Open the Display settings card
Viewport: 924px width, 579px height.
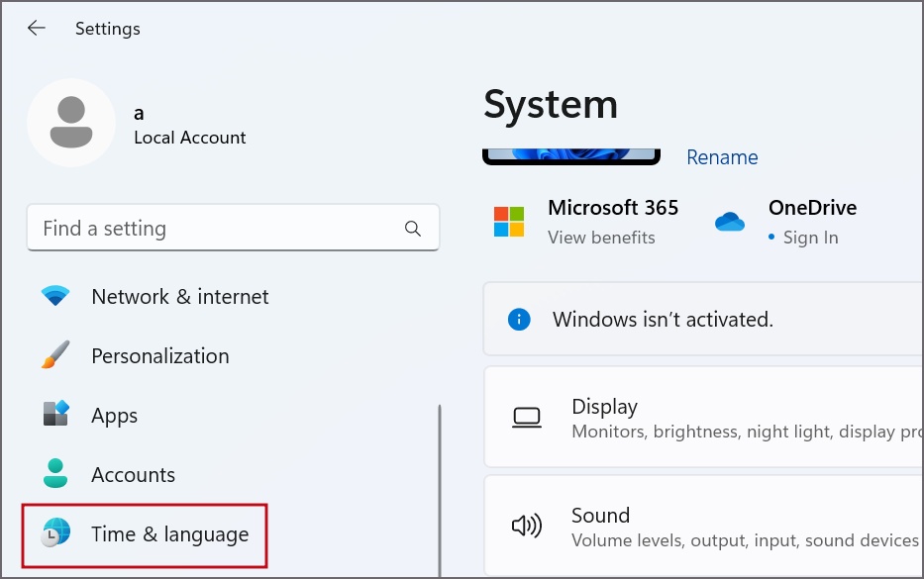coord(703,417)
